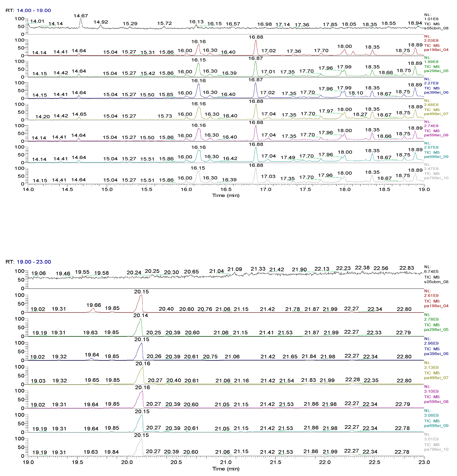Viewport: 457px width, 476px height.
Task: Click the NL value 2.74E8
Action: coord(431,126)
